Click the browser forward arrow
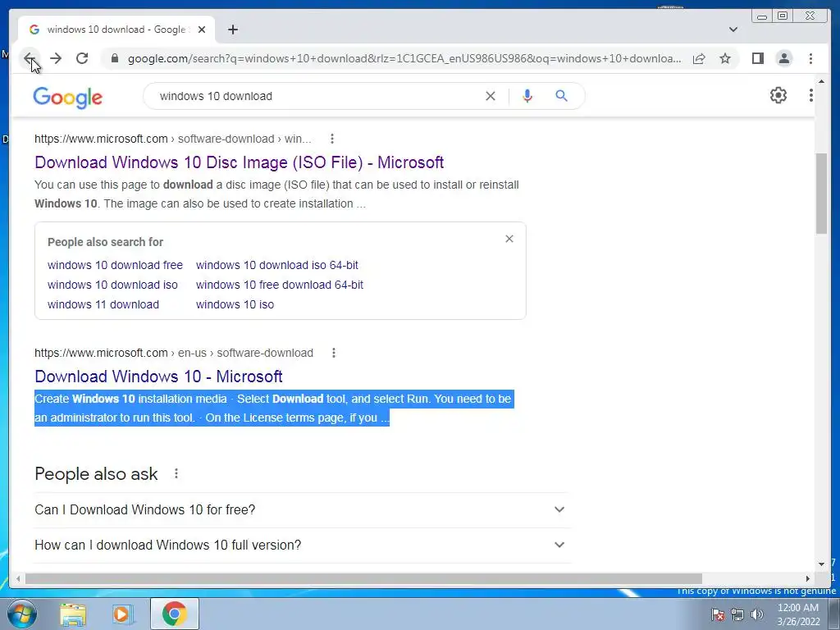Screen dimensions: 840x630 pos(56,58)
